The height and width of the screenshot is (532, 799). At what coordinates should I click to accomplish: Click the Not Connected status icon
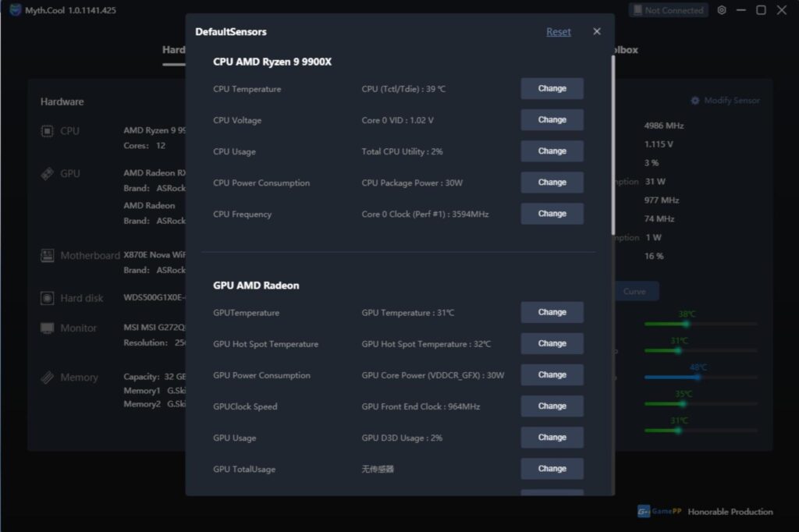click(x=637, y=10)
